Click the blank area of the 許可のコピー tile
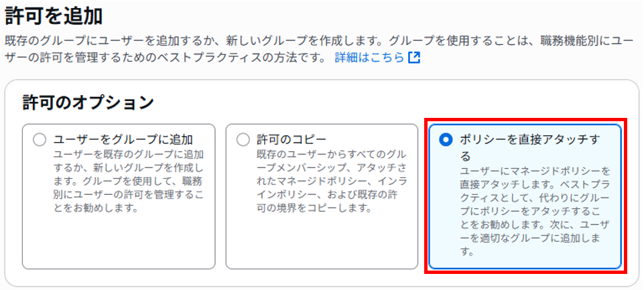Screen dimensions: 644x290 click(x=322, y=242)
